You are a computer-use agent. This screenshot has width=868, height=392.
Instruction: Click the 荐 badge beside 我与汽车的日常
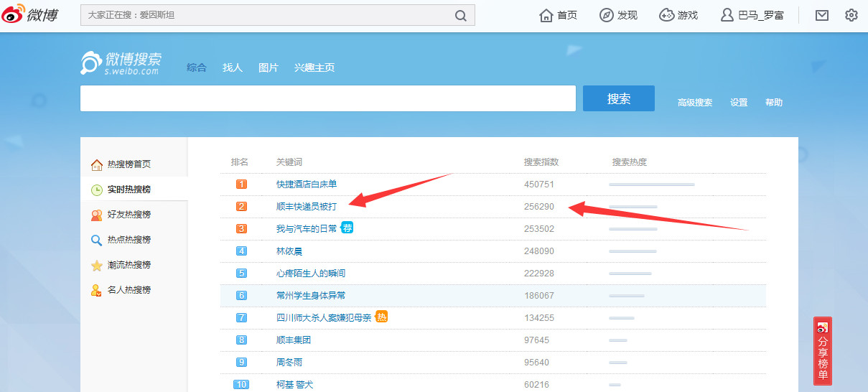(347, 228)
